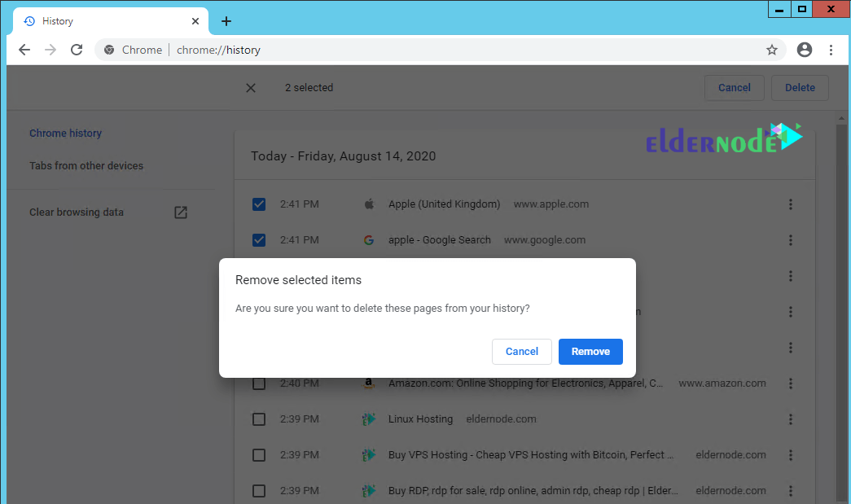851x504 pixels.
Task: Open the 'Apple (United Kingdom)' history link
Action: 444,204
